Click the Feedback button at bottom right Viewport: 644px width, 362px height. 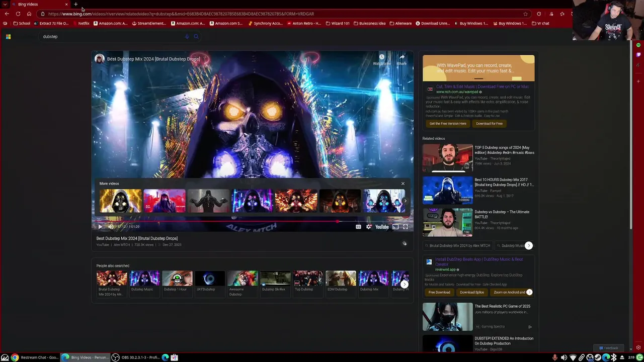[x=609, y=348]
